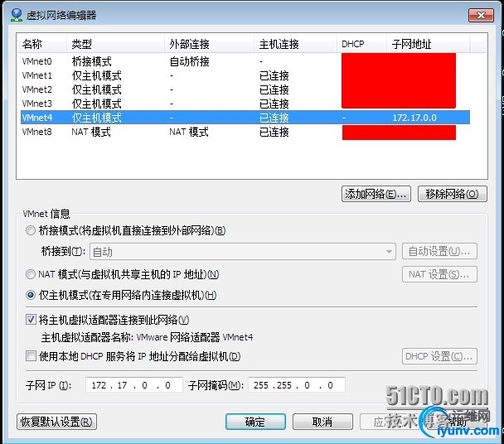
Task: Click NAT 模式 type cell of VMnet8
Action: pyautogui.click(x=91, y=132)
